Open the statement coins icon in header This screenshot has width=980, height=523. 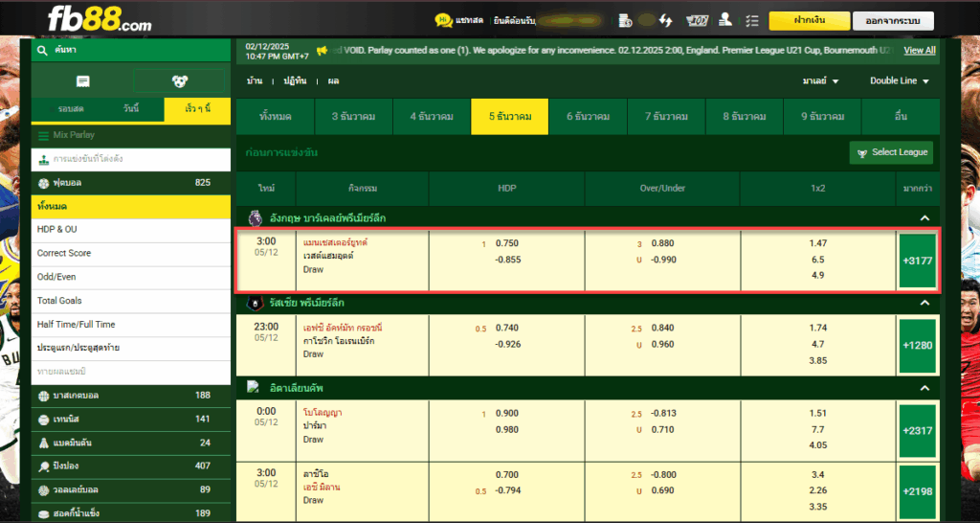(x=625, y=21)
